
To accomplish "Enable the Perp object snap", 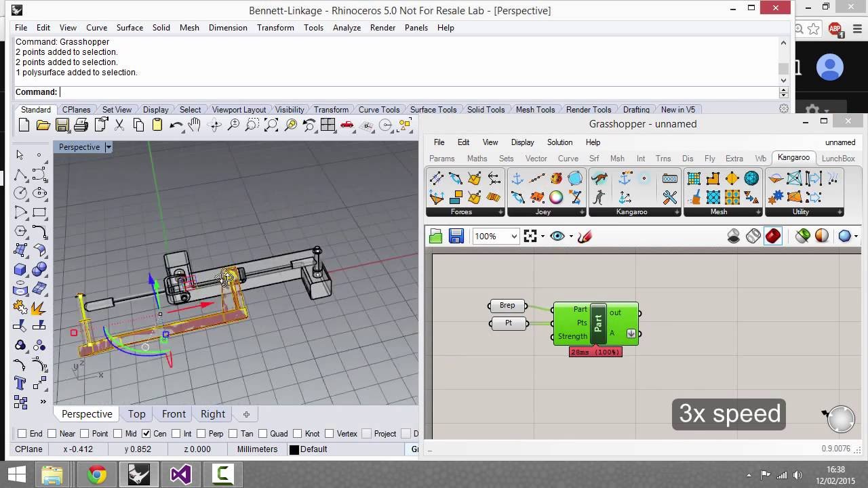I will click(201, 434).
